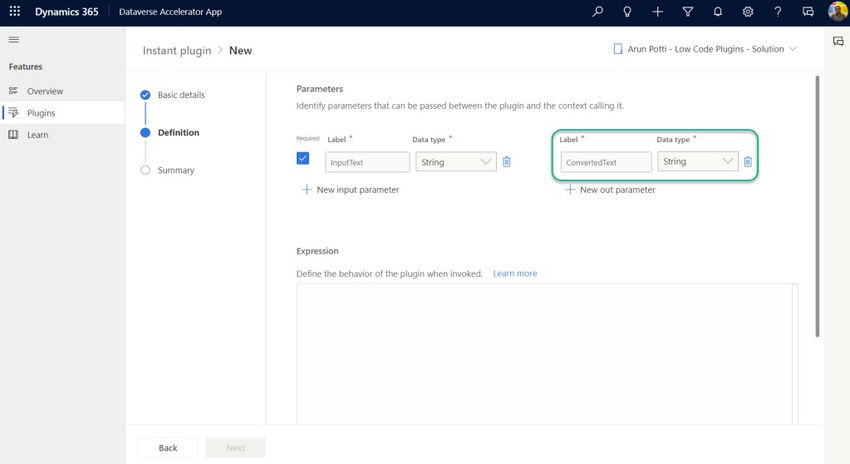Open the Learn more link
Viewport: 850px width, 464px height.
pos(515,273)
